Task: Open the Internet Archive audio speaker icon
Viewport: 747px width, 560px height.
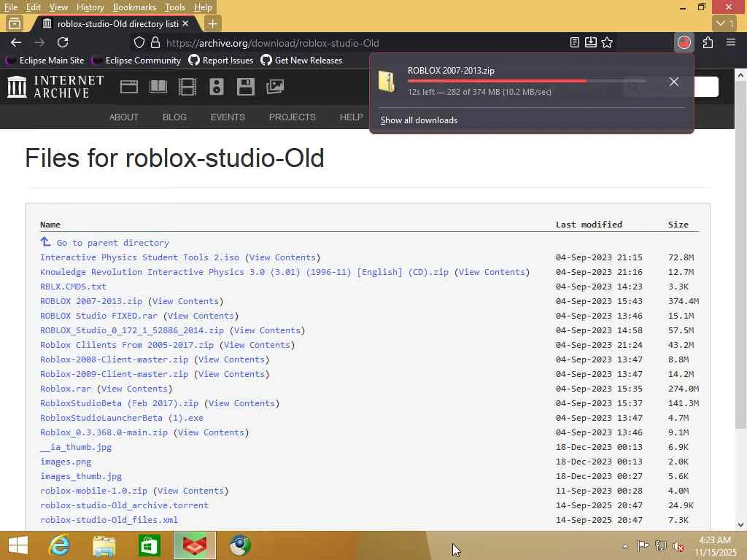Action: tap(216, 87)
